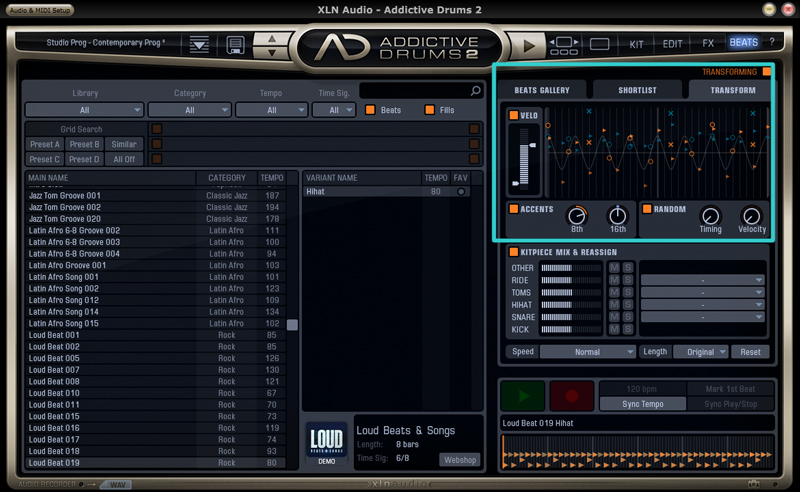800x492 pixels.
Task: Mute the RIDE kitpiece
Action: click(614, 280)
